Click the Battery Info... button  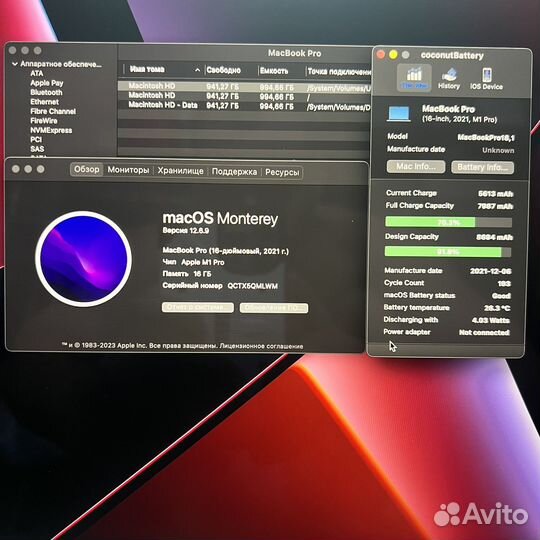pyautogui.click(x=482, y=167)
